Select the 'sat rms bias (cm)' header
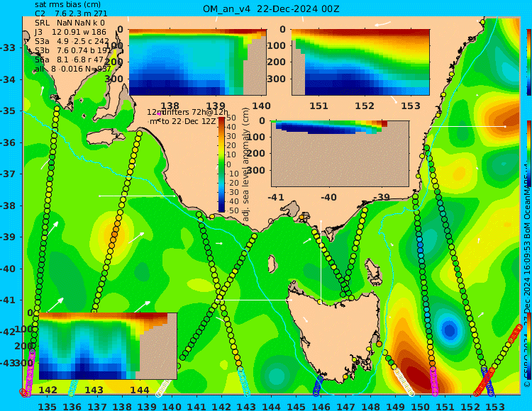Image resolution: width=532 pixels, height=411 pixels. point(67,5)
